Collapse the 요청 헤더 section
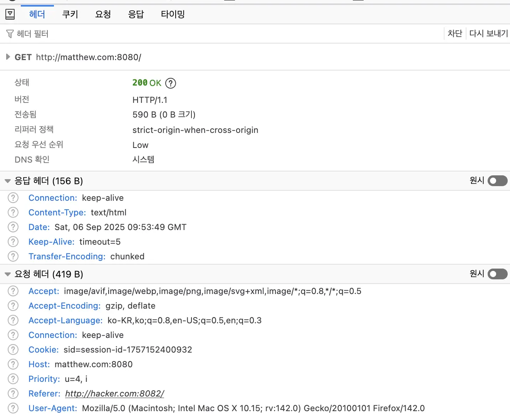The height and width of the screenshot is (420, 510). tap(7, 274)
